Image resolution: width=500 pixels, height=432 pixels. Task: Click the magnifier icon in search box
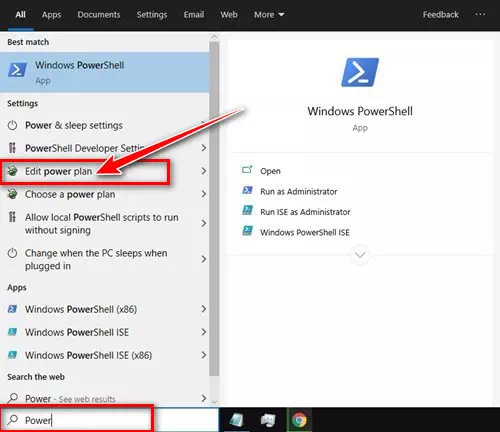pyautogui.click(x=13, y=420)
